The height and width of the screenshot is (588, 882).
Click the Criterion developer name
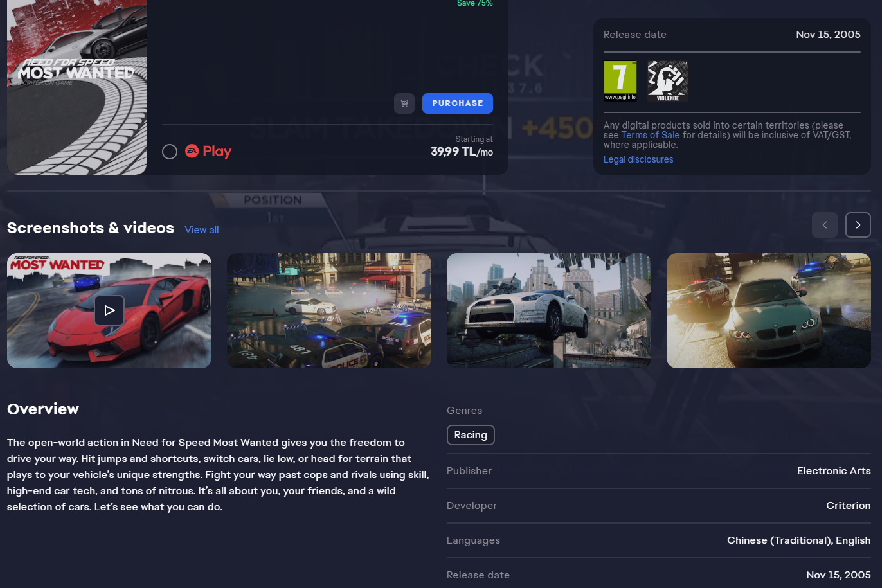(x=849, y=506)
